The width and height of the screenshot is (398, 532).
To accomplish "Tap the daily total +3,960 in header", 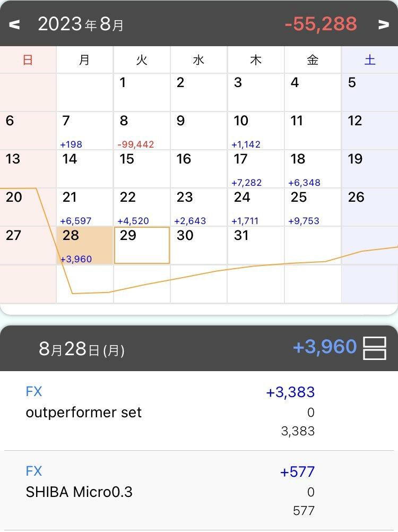I will click(324, 347).
